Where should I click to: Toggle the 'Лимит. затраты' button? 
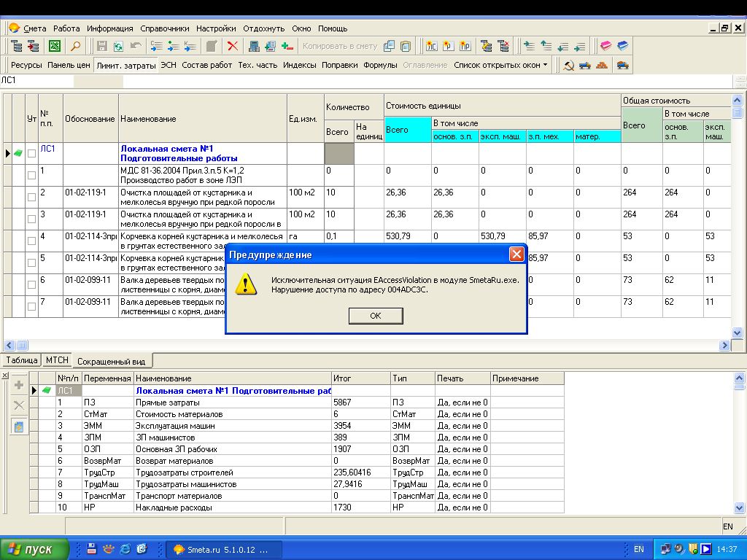pos(125,66)
